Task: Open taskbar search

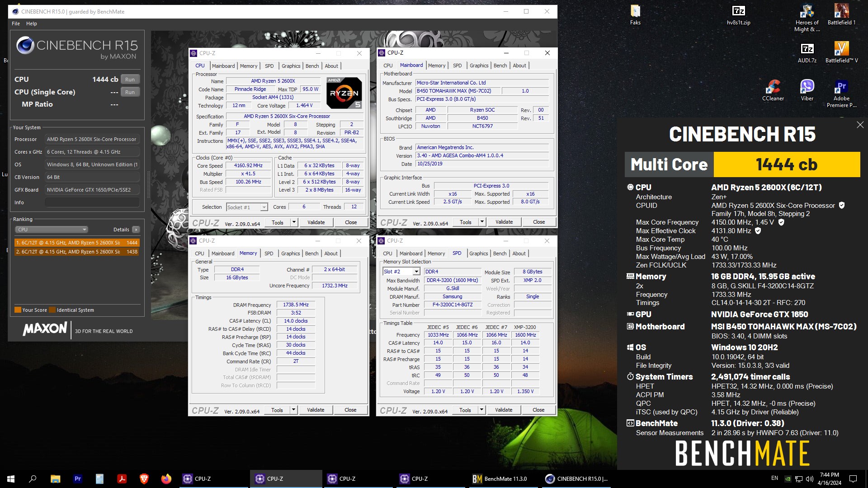Action: [x=33, y=479]
